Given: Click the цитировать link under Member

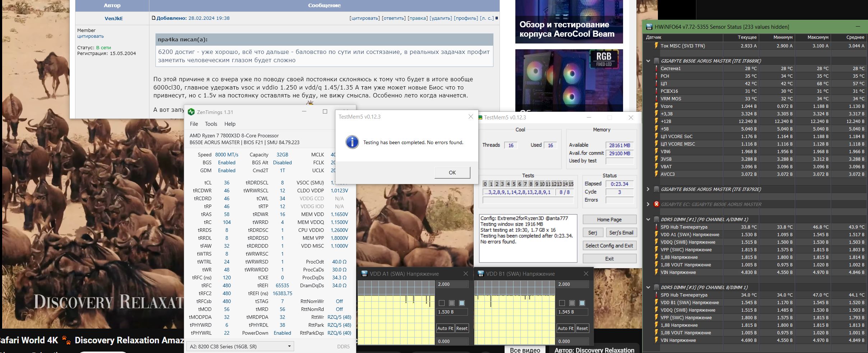Looking at the screenshot, I should (90, 36).
